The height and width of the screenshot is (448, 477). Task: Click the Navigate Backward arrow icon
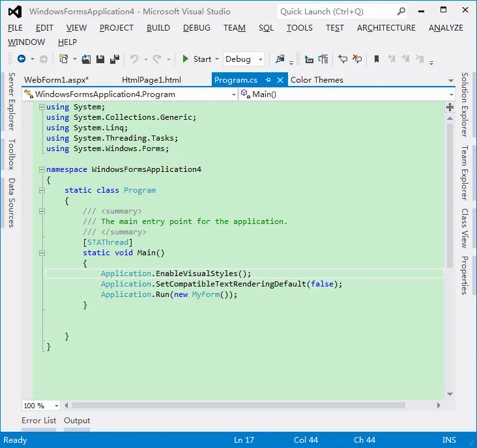coord(21,59)
